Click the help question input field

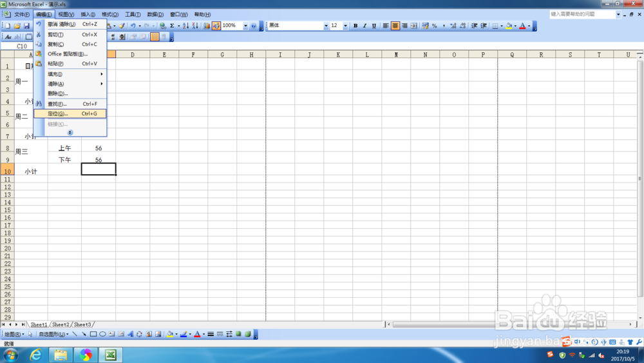tap(582, 14)
